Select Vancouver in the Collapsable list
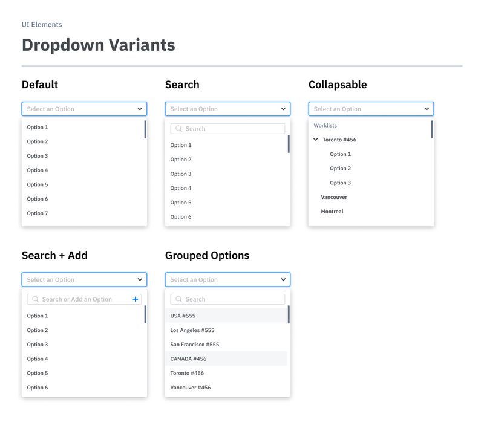This screenshot has height=448, width=484. 335,197
